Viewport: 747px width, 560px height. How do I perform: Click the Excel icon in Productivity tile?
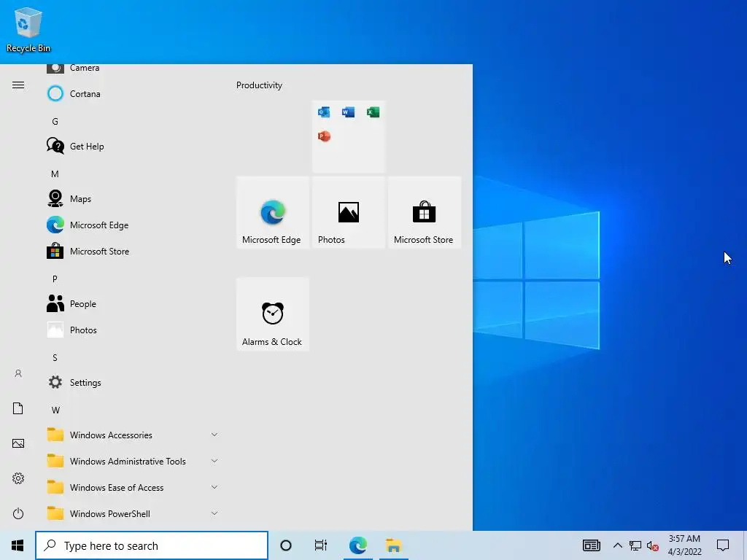pyautogui.click(x=373, y=112)
